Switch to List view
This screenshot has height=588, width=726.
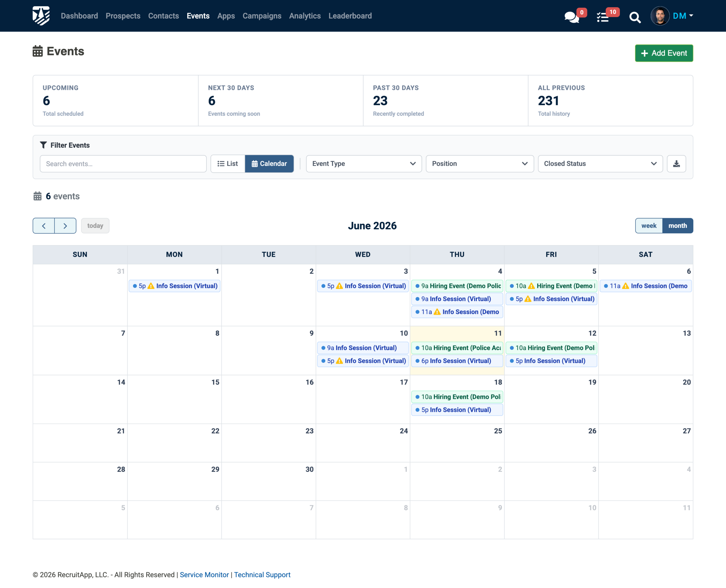tap(228, 164)
